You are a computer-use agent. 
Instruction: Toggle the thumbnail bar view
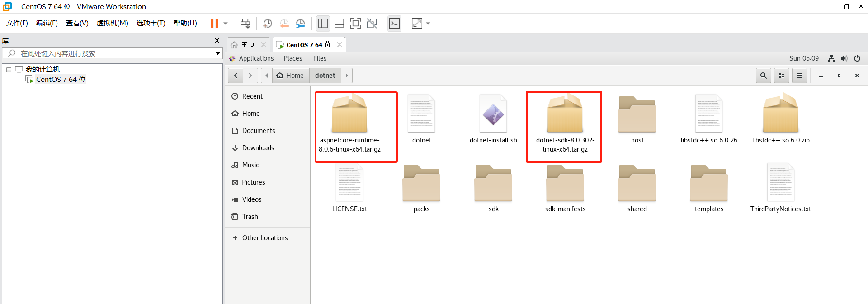(x=340, y=23)
